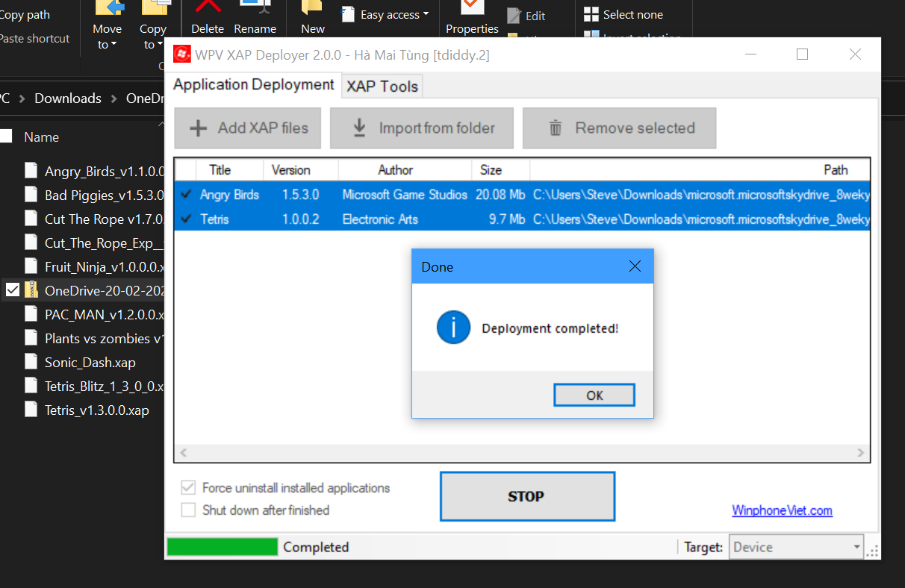
Task: Click Import from folder button
Action: [423, 128]
